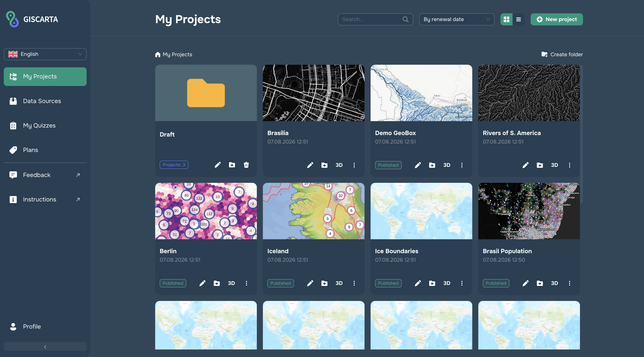Click the Published badge on Berlin
644x357 pixels.
tap(173, 283)
